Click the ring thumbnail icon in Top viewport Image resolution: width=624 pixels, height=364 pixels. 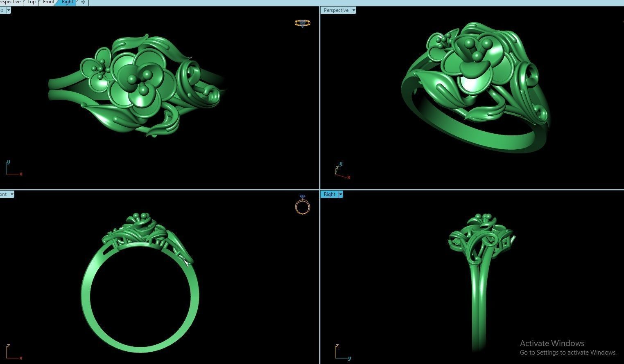coord(302,23)
